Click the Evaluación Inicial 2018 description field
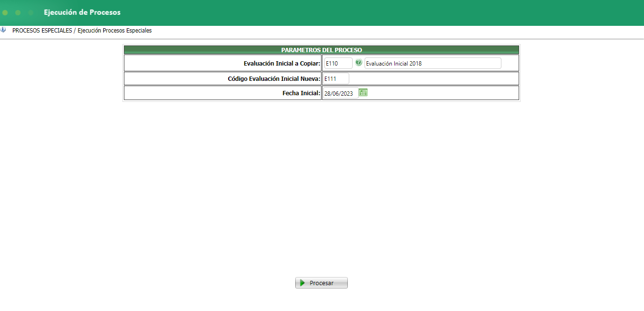 point(433,63)
